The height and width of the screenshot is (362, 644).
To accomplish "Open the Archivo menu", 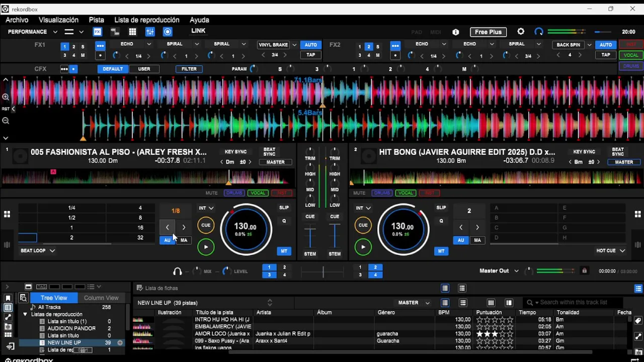I will [x=17, y=20].
